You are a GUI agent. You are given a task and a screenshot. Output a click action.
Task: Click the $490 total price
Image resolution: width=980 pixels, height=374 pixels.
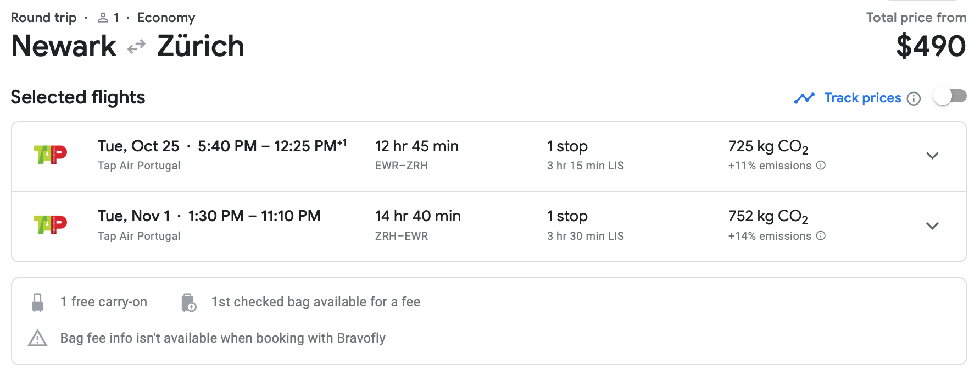pyautogui.click(x=931, y=46)
